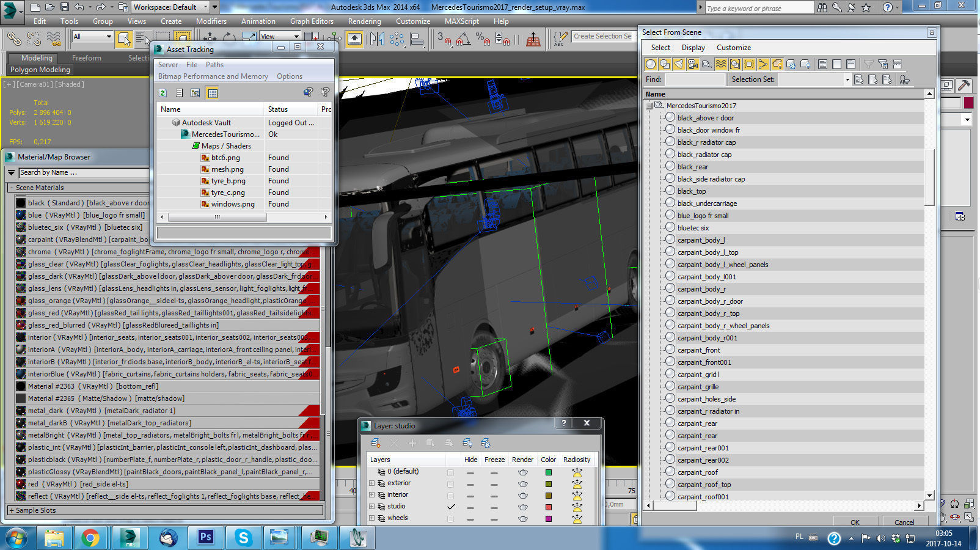Refresh the Asset Tracking list
The image size is (980, 550).
163,93
